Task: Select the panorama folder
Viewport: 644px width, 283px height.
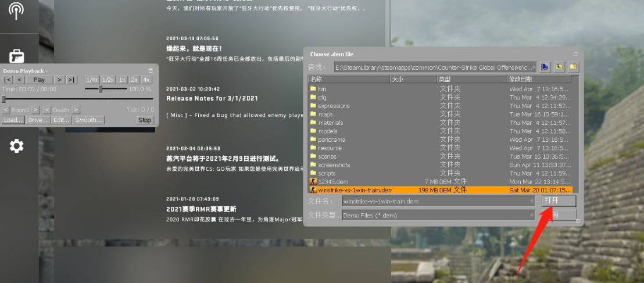Action: click(441, 139)
